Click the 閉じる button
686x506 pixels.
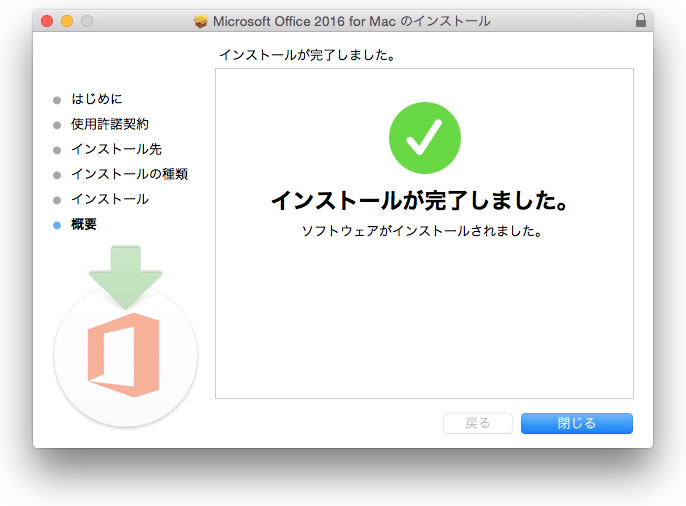[577, 423]
